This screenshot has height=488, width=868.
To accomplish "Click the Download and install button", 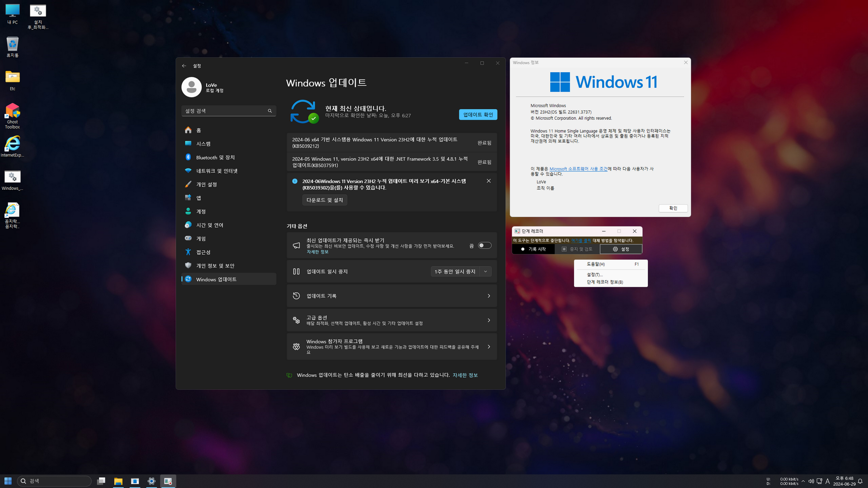I will (325, 200).
